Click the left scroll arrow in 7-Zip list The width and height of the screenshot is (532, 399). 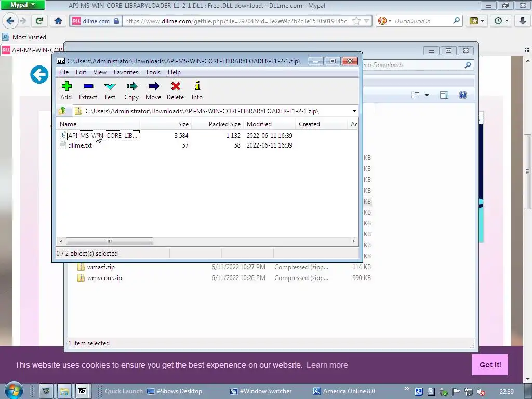pyautogui.click(x=61, y=241)
